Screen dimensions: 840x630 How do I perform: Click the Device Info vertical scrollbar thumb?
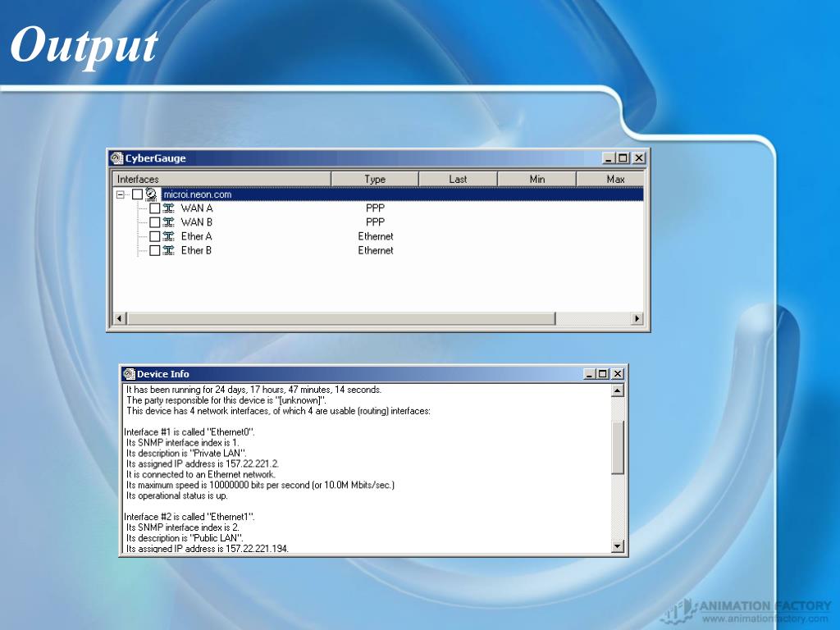[618, 447]
